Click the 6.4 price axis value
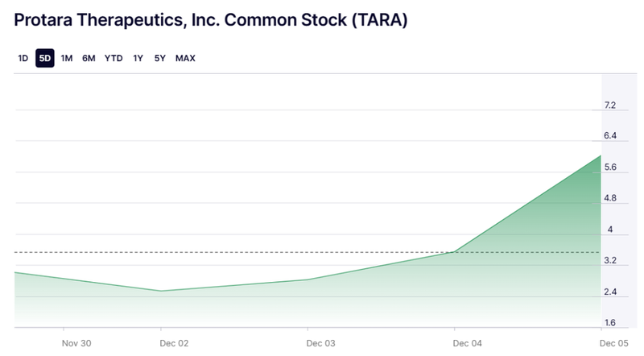 pos(610,136)
